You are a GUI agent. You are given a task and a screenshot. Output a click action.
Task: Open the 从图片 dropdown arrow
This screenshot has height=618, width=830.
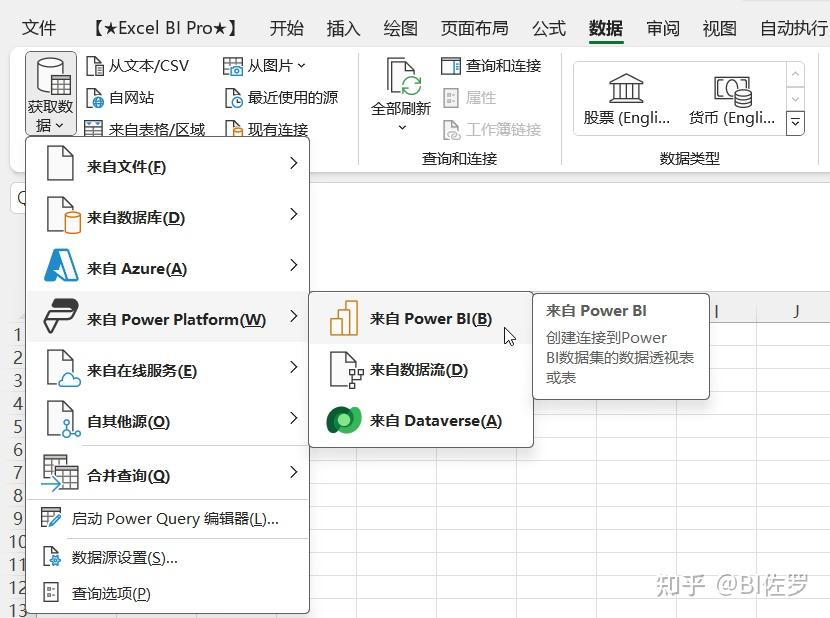click(x=302, y=68)
